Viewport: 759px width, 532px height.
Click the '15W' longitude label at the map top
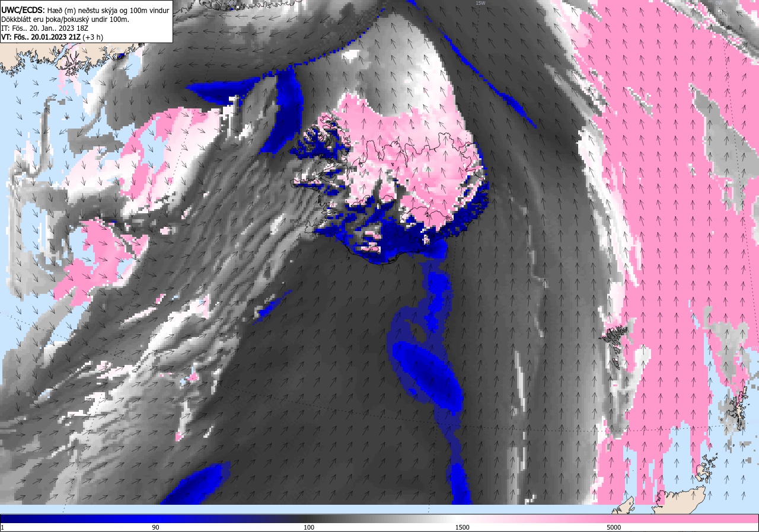coord(480,3)
